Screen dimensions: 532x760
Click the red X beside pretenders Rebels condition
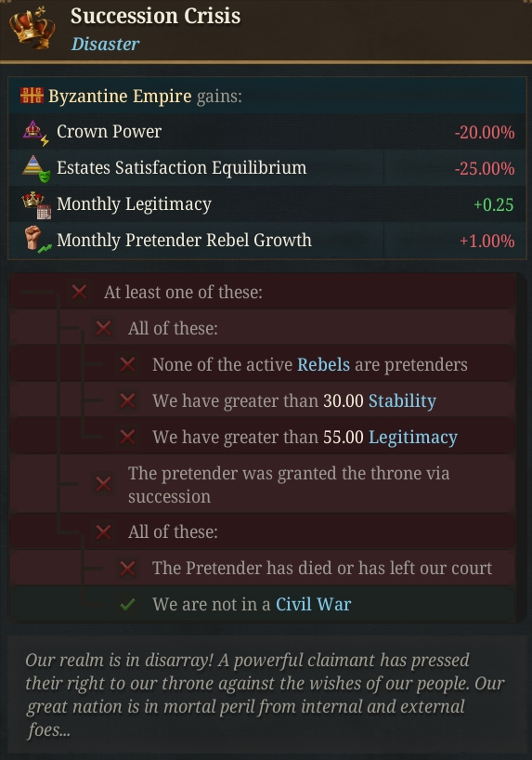coord(127,364)
